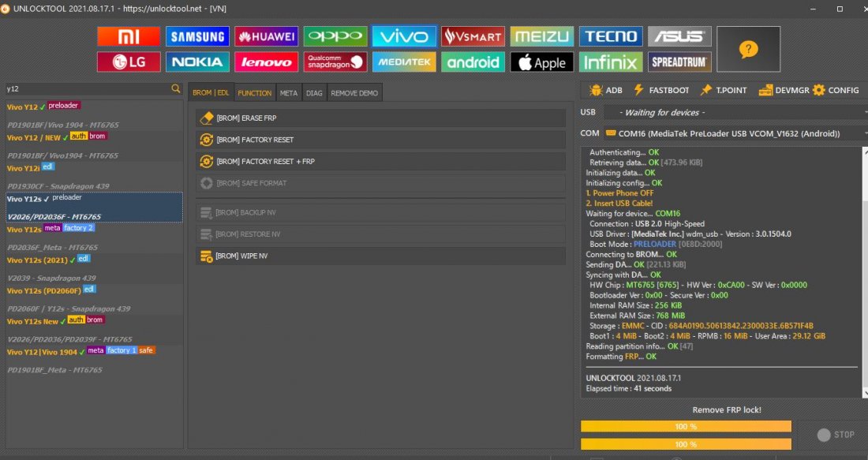Select Vivo Y12s (PD2060F) model
This screenshot has height=460, width=868.
[x=94, y=300]
